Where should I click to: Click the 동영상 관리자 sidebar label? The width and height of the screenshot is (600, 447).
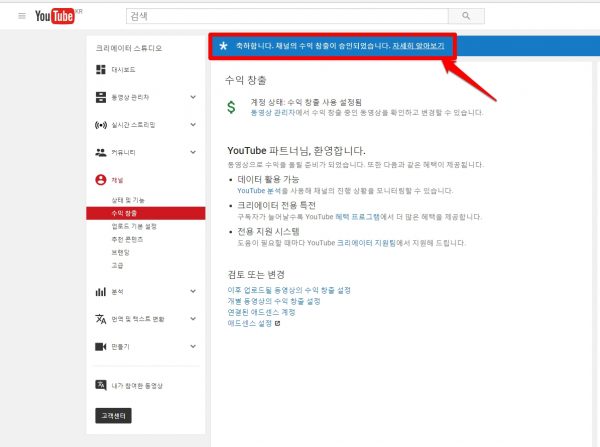(x=130, y=97)
